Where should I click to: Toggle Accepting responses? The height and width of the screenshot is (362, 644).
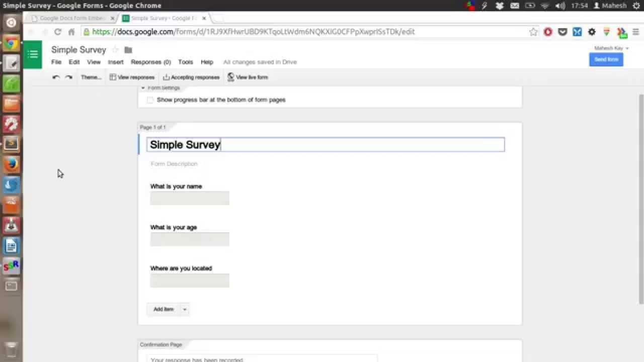(191, 77)
